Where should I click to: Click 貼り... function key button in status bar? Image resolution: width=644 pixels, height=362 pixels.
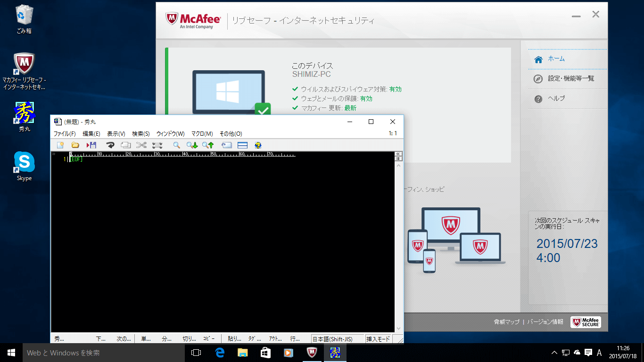234,338
